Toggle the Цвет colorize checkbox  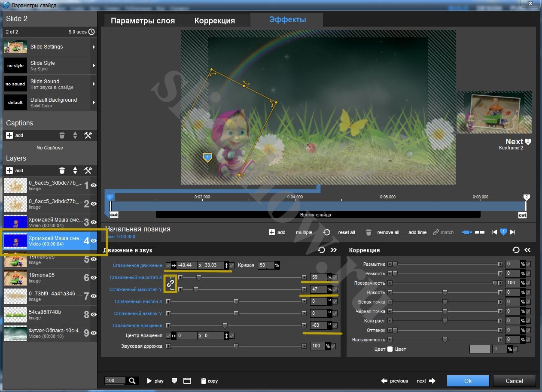(390, 349)
